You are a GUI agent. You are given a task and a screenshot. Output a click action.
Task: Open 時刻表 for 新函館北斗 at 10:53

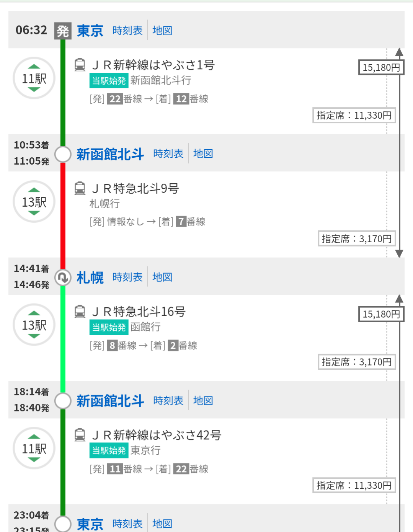168,154
